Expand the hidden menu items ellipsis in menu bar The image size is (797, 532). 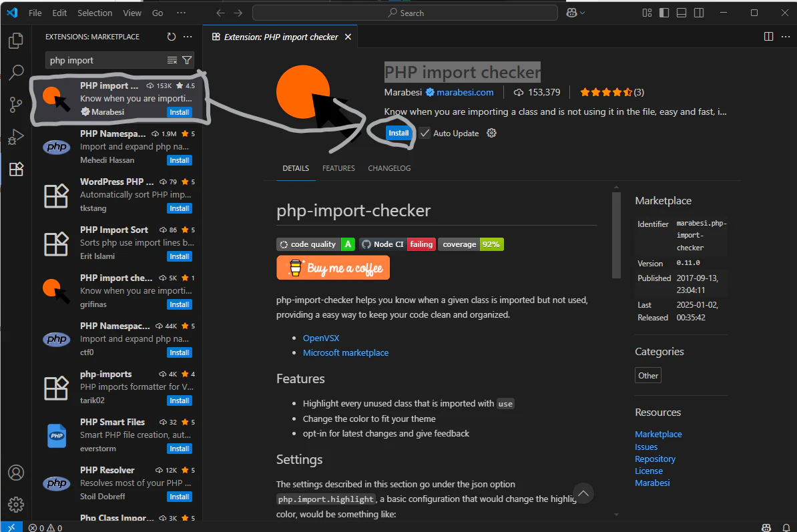[181, 13]
